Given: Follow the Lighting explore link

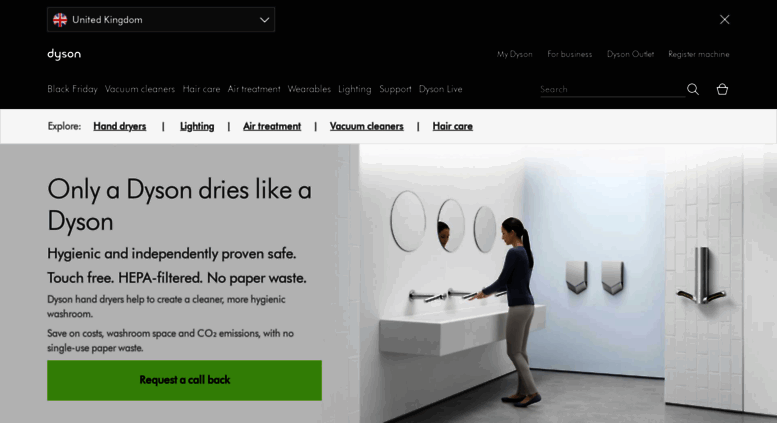Looking at the screenshot, I should coord(197,126).
